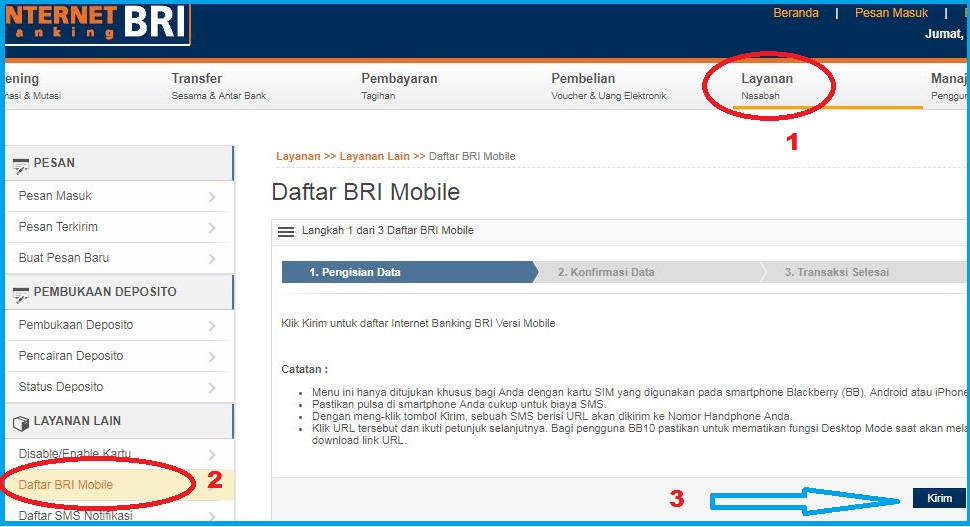Open the Beranda link
The height and width of the screenshot is (527, 970).
(796, 13)
